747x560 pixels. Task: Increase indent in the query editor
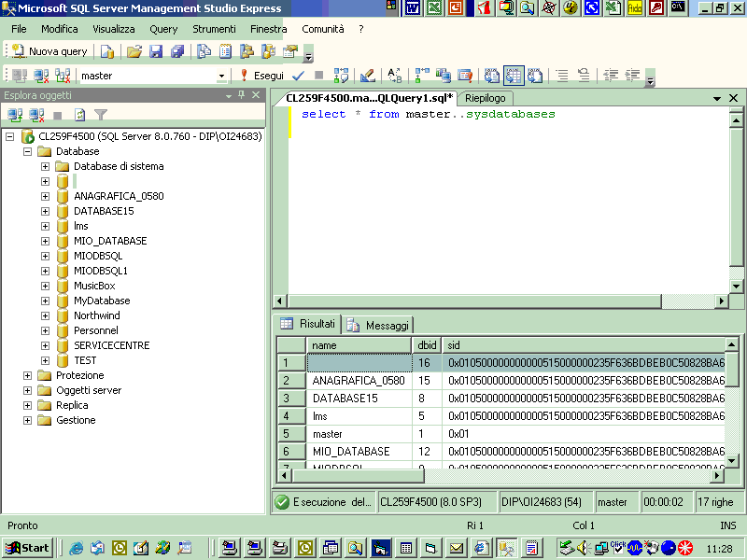click(x=633, y=76)
